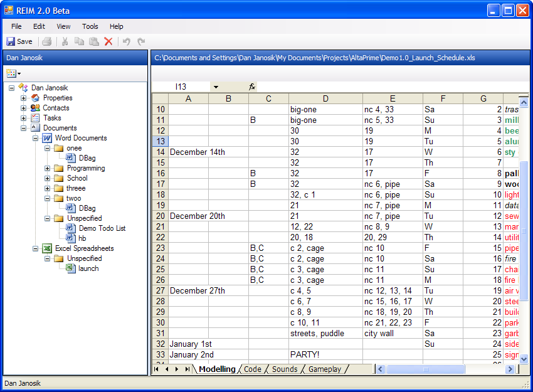Click the Programming folder icon

(59, 168)
